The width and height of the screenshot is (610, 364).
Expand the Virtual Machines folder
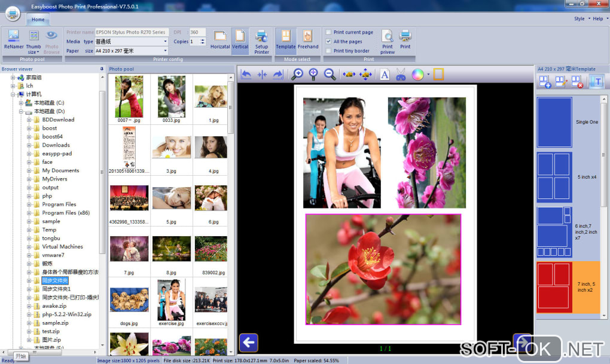29,247
